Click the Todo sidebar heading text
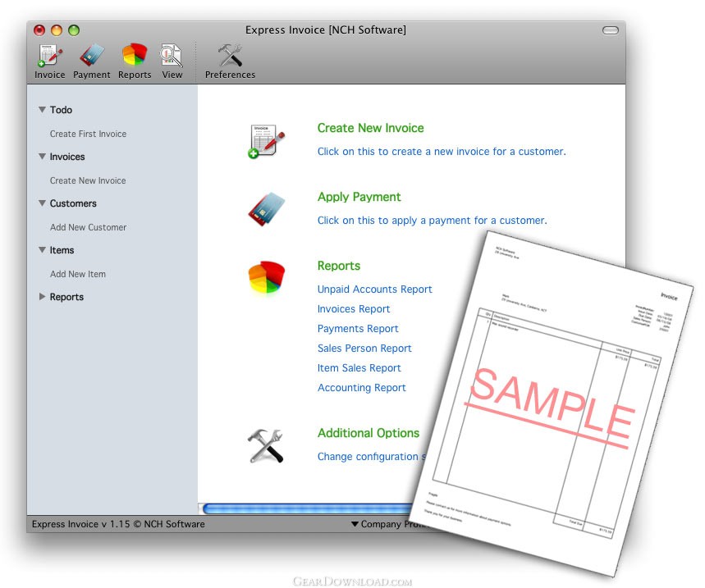Viewport: 705px width, 588px height. tap(61, 110)
